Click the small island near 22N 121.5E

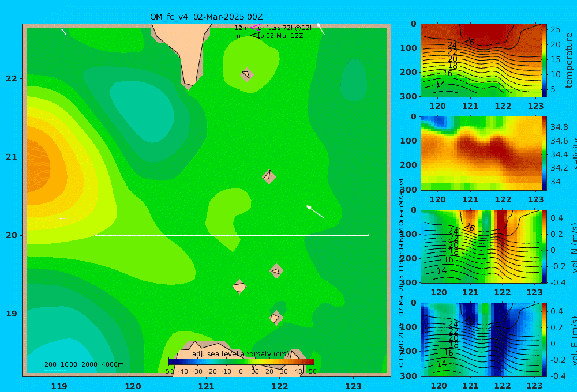coord(247,74)
